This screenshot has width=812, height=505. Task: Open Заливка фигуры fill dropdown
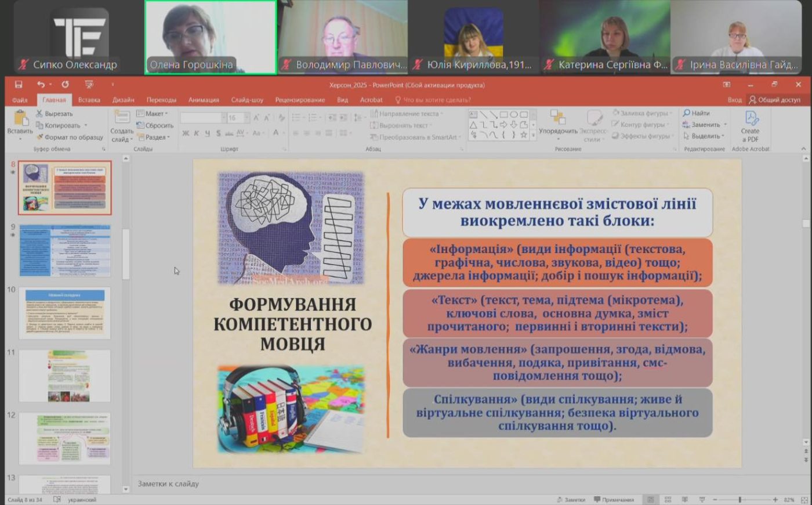coord(643,113)
